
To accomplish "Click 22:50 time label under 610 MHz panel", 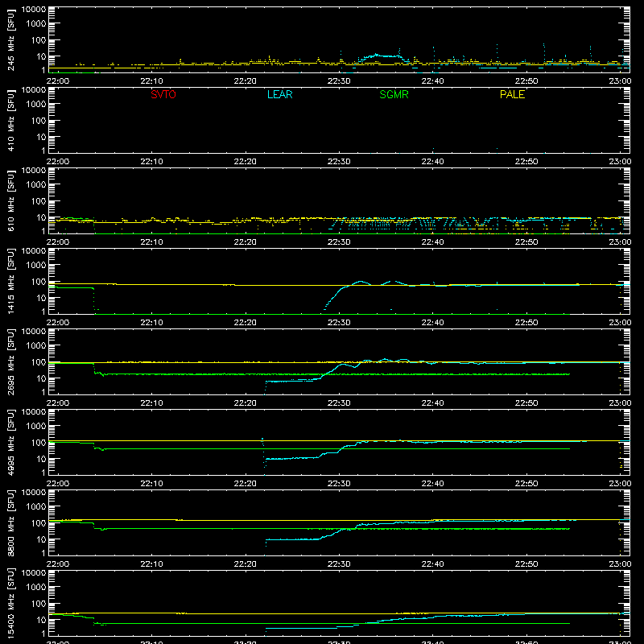I will coord(526,242).
